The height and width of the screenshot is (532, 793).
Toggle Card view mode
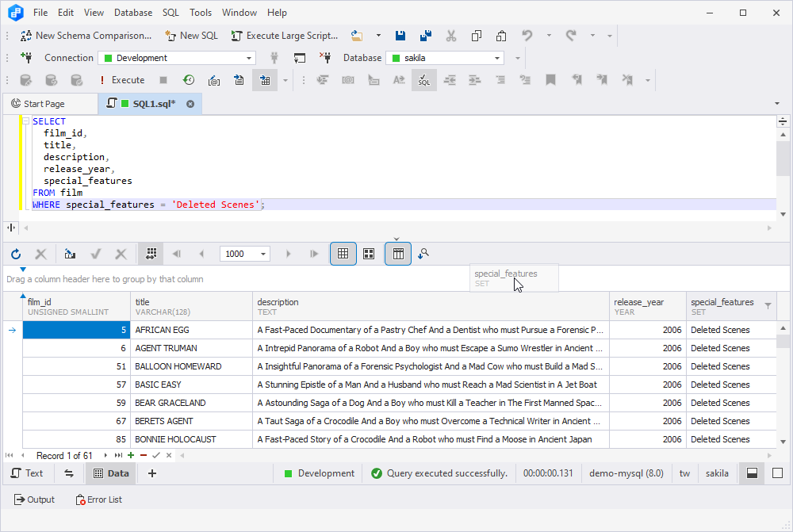[x=370, y=254]
